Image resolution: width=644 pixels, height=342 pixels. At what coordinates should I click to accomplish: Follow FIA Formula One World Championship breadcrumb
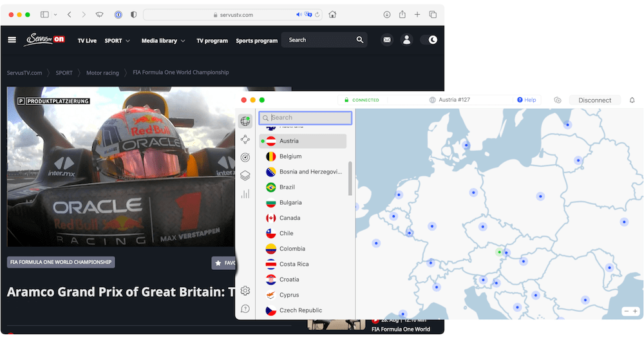coord(181,72)
